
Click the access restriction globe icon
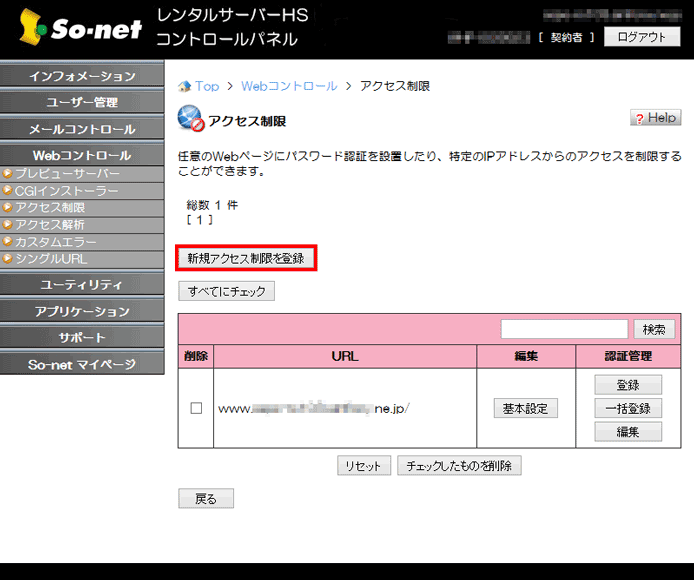pos(191,119)
